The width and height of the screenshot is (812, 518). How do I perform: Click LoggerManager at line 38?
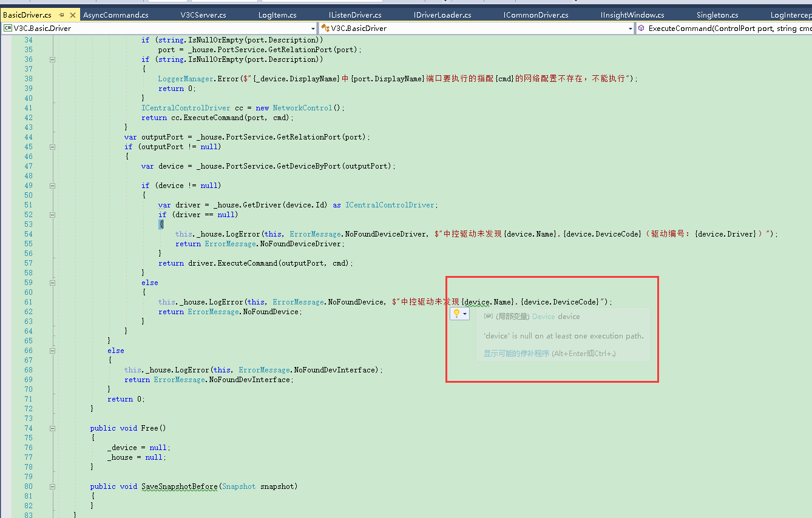(186, 79)
